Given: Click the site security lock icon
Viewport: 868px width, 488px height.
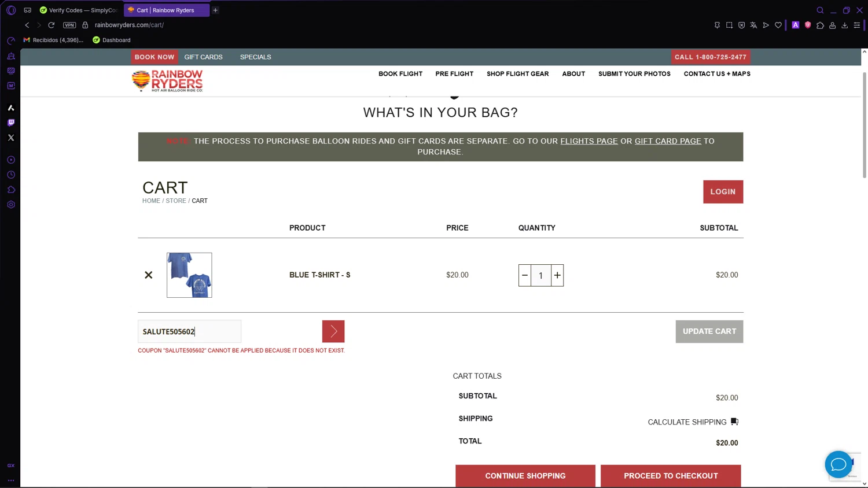Looking at the screenshot, I should 85,25.
